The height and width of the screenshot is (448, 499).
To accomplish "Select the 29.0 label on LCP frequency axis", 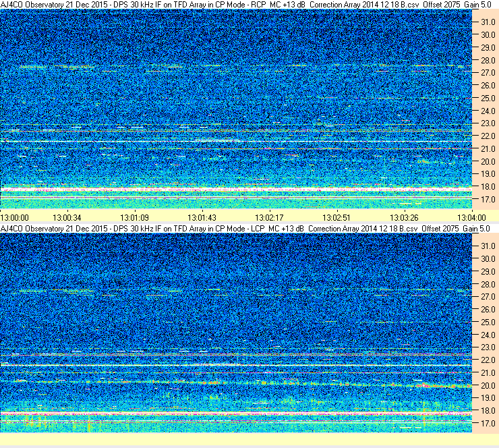I will (x=488, y=272).
